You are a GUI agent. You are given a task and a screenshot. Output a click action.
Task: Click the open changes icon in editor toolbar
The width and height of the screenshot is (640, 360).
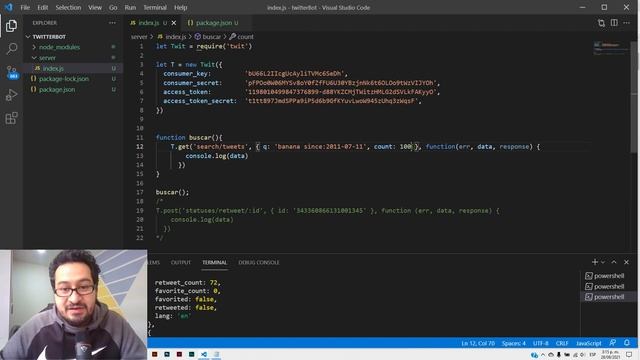pyautogui.click(x=601, y=23)
